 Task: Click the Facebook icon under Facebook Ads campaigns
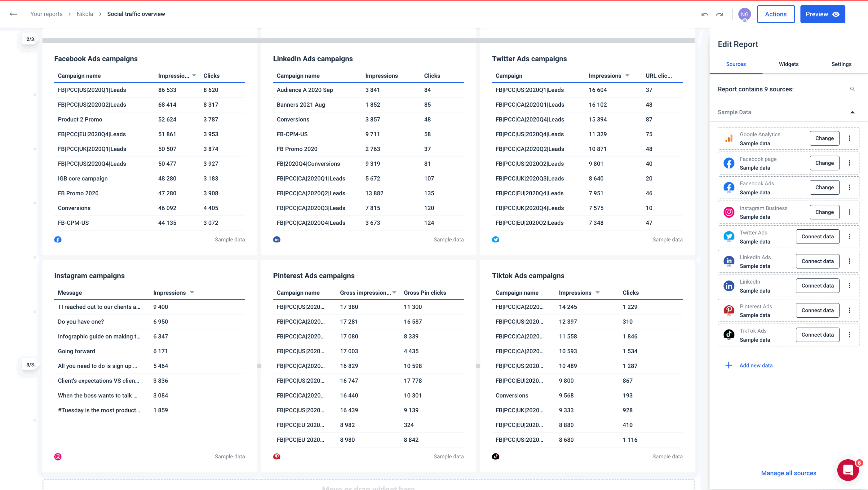tap(58, 240)
